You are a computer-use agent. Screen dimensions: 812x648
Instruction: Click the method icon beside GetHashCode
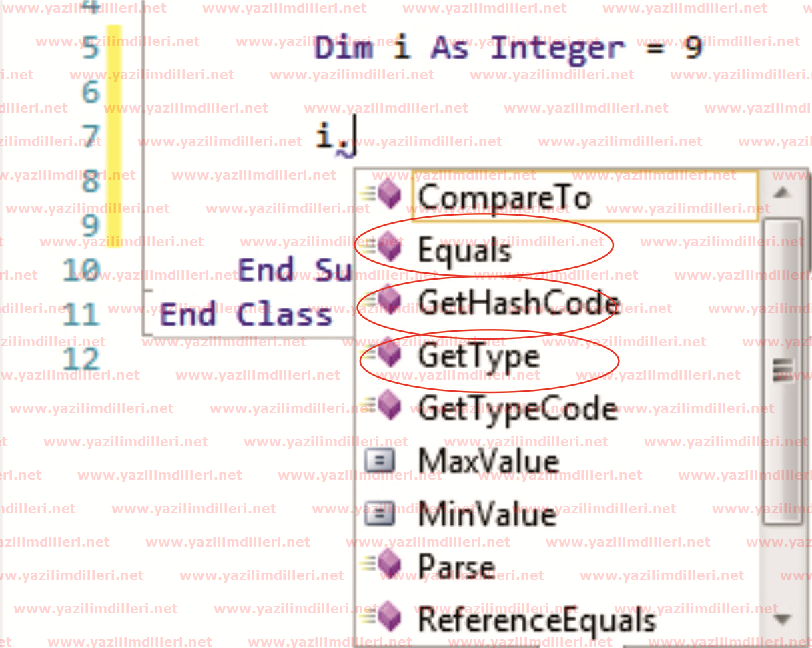(388, 301)
